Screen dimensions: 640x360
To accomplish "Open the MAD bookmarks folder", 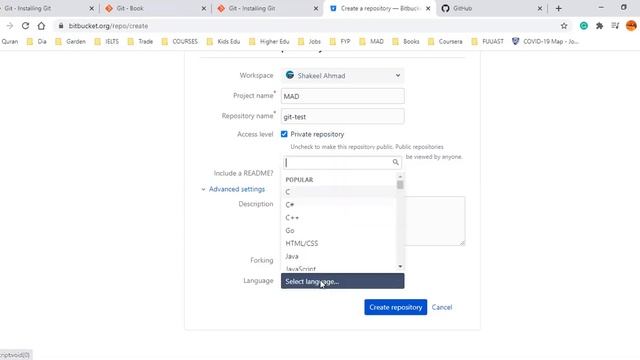I will [371, 41].
